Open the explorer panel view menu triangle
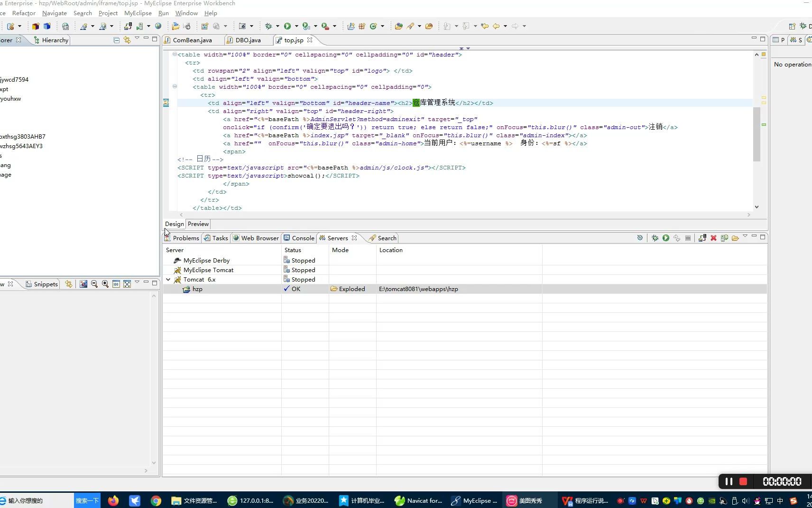The width and height of the screenshot is (812, 508). tap(137, 38)
